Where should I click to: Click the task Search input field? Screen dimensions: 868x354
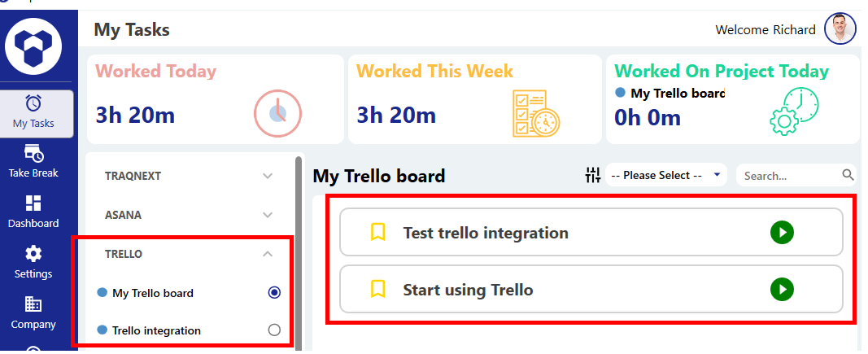tap(789, 175)
